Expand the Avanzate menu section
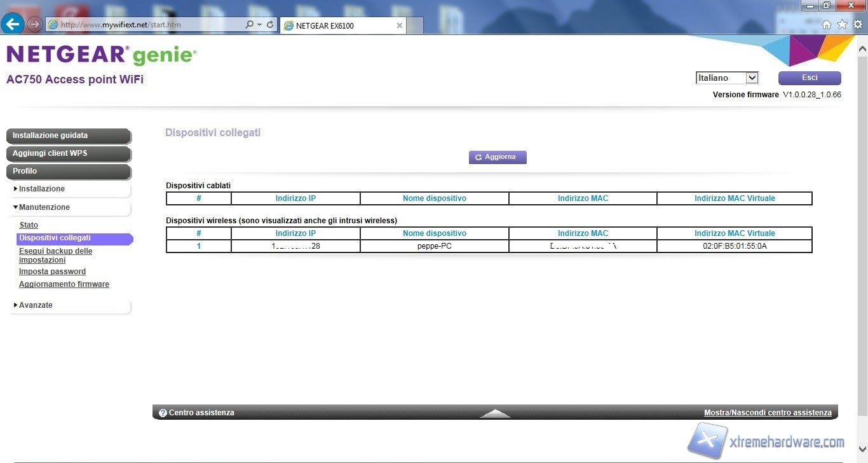 (36, 305)
